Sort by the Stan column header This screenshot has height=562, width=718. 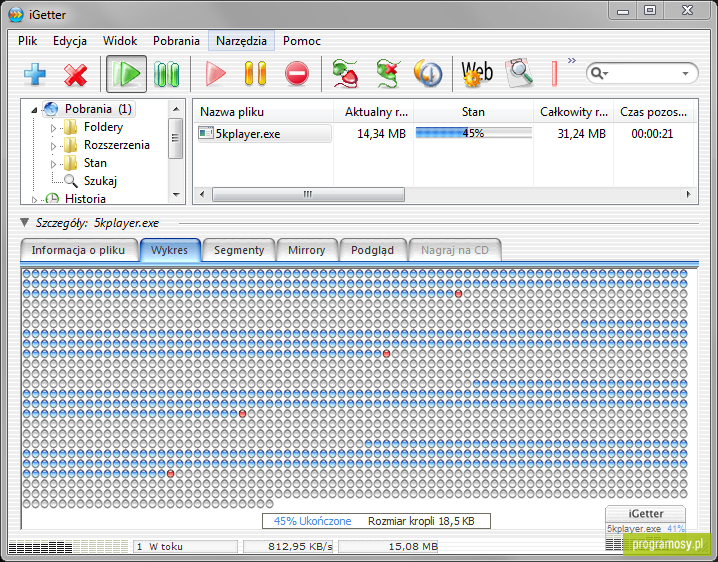(x=473, y=112)
